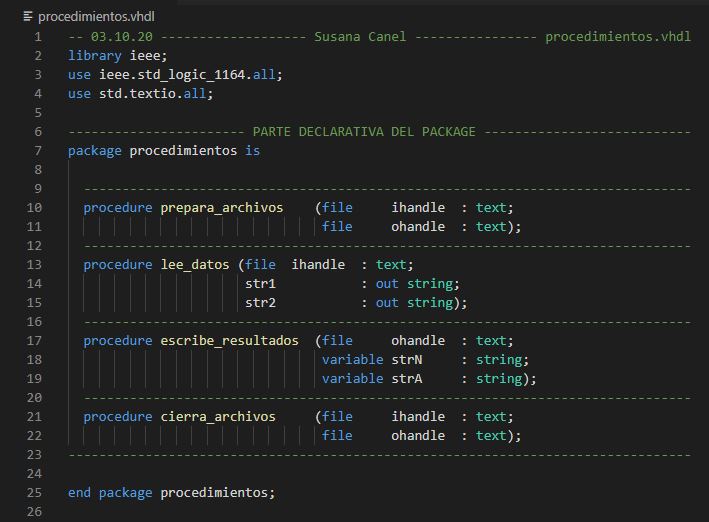Place cursor on procedure name prepara_archivos
The width and height of the screenshot is (709, 522).
[221, 208]
